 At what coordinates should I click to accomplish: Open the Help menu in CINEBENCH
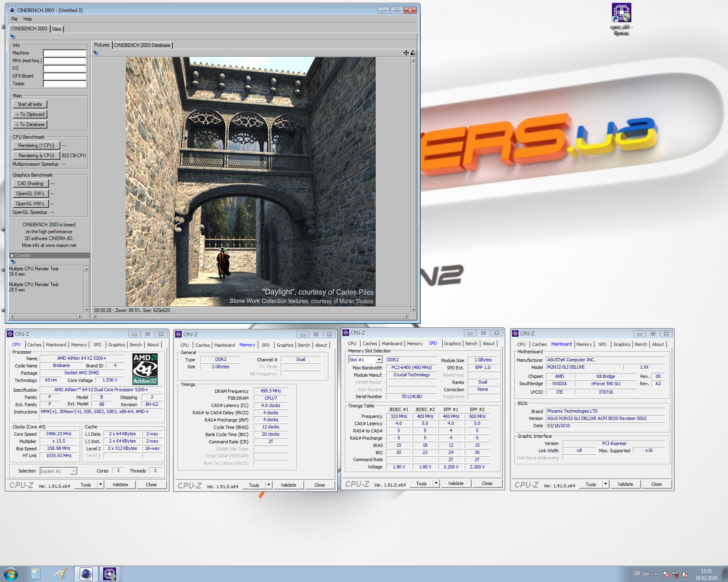click(28, 19)
